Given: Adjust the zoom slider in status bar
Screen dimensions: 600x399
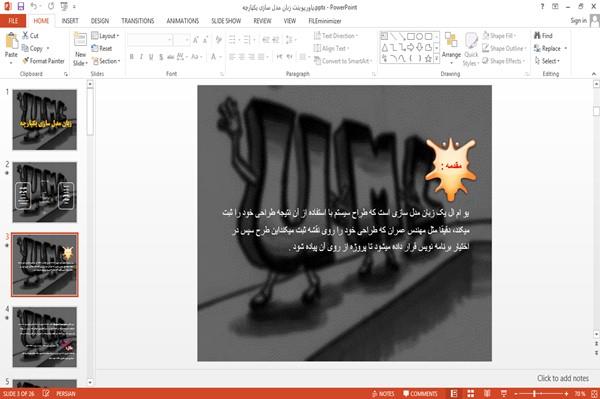Looking at the screenshot, I should (534, 394).
